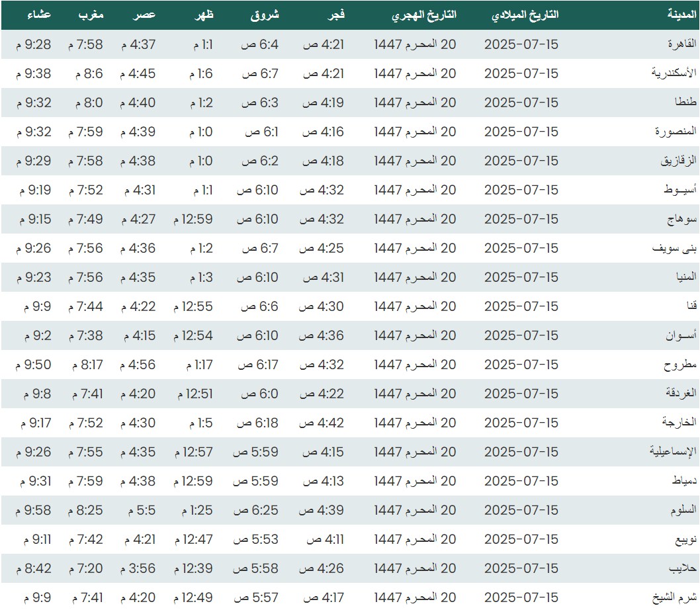
Task: Select the التاريخ الهجري column header
Action: tap(424, 15)
